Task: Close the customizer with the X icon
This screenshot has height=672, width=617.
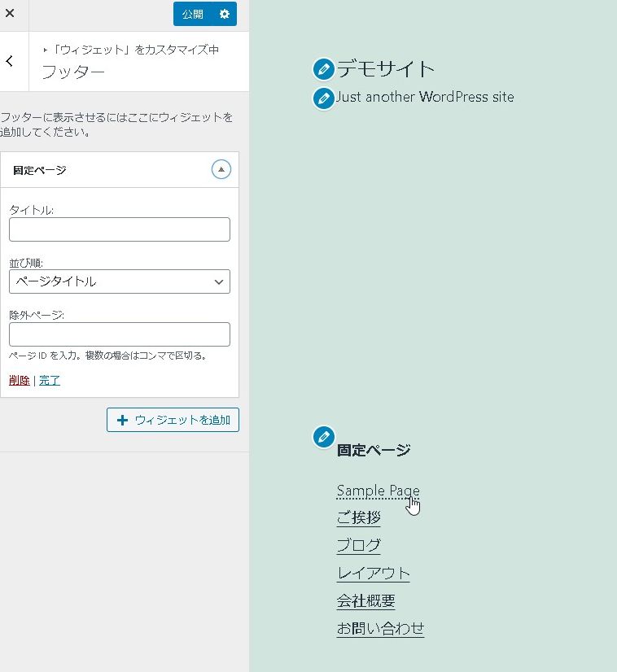Action: 10,14
